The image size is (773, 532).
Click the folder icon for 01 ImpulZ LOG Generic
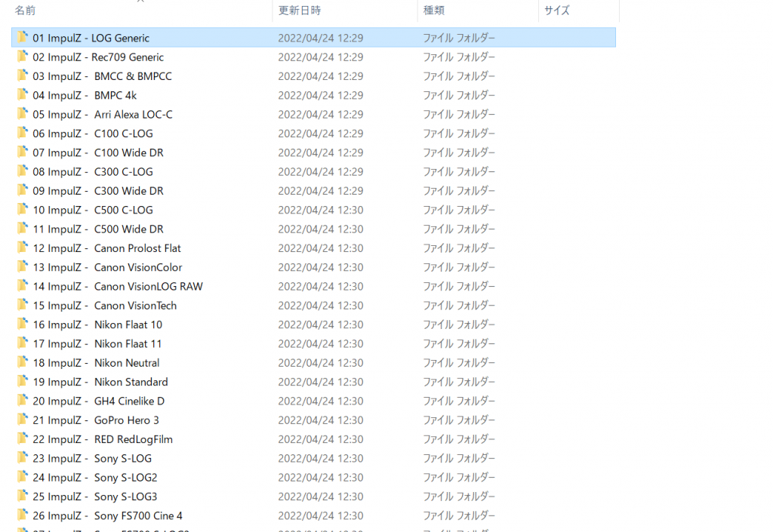[23, 38]
